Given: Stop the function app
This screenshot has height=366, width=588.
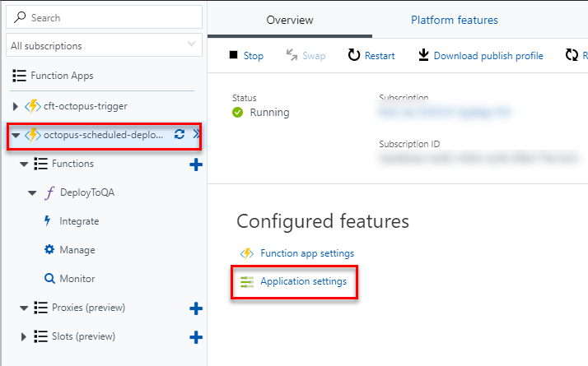Looking at the screenshot, I should (253, 56).
